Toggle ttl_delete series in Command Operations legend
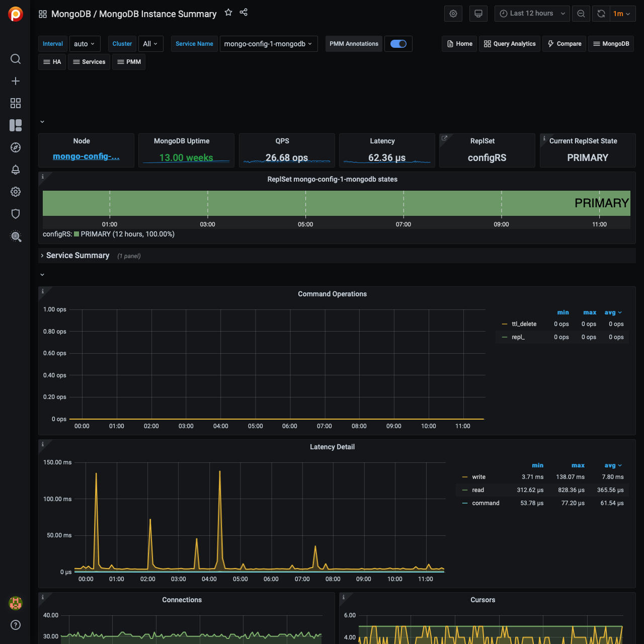 [524, 324]
